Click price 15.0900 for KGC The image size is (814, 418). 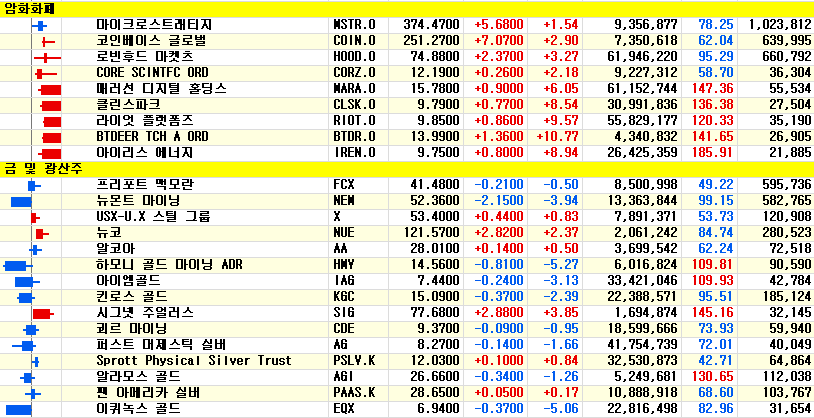pos(435,297)
